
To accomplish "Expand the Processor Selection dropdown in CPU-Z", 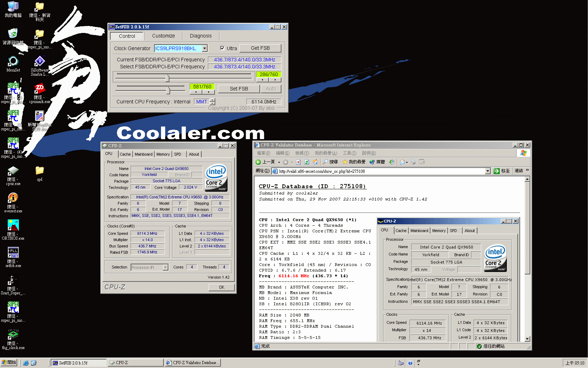I will coord(165,267).
